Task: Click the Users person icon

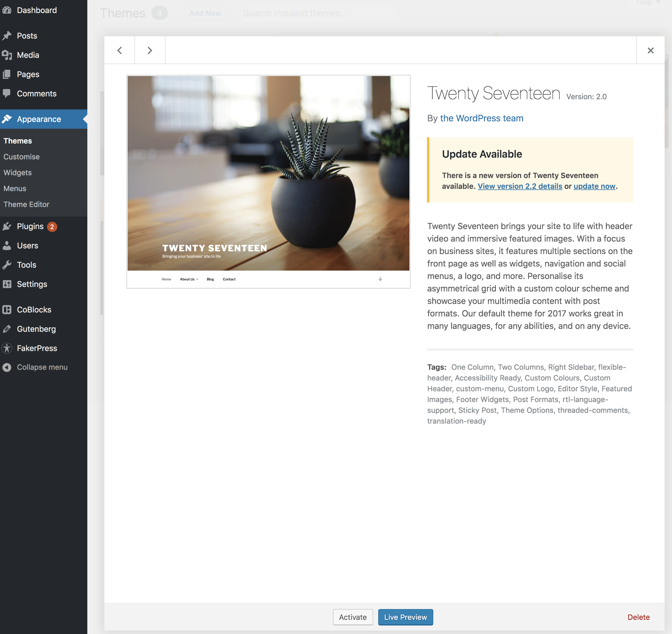Action: coord(7,246)
